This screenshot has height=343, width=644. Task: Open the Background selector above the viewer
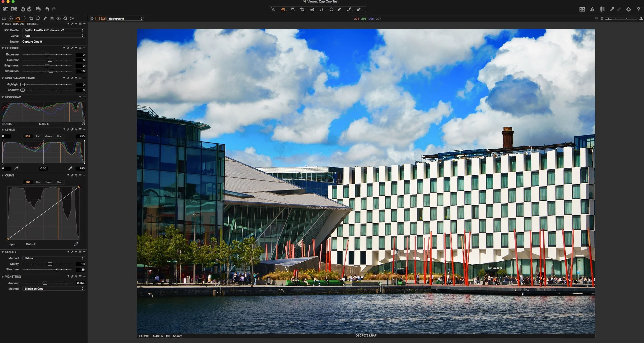tap(125, 19)
